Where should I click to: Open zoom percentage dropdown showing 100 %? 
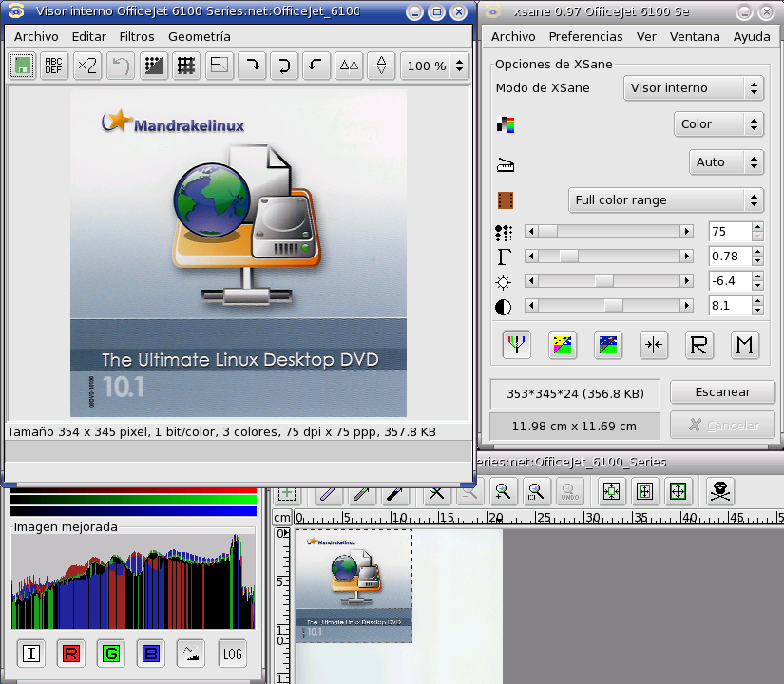(x=434, y=66)
